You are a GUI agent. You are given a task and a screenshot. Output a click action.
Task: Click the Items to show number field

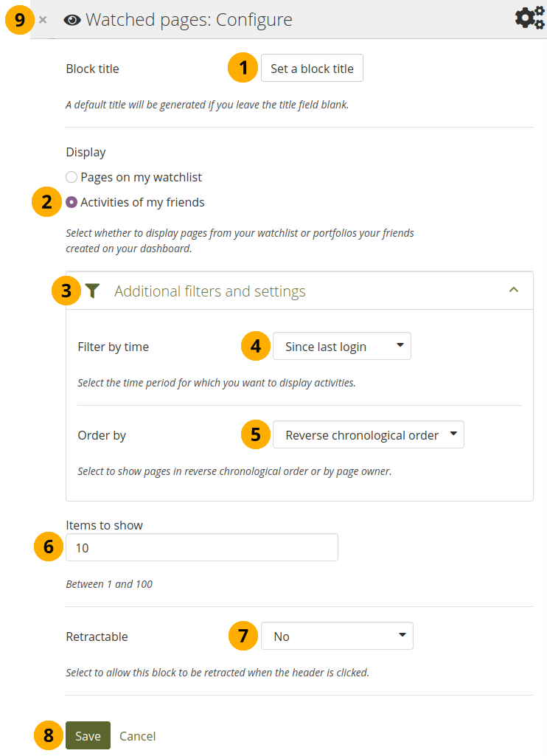pyautogui.click(x=201, y=548)
